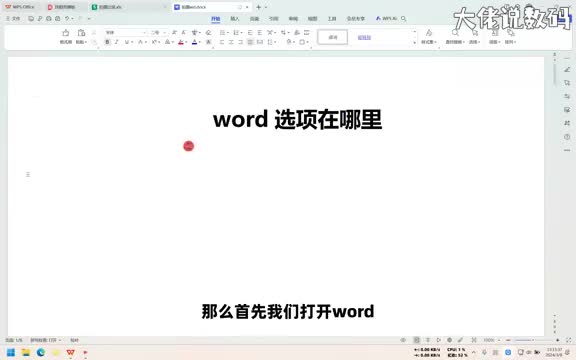Expand the styles gallery down arrow
Image resolution: width=576 pixels, height=360 pixels.
415,43
